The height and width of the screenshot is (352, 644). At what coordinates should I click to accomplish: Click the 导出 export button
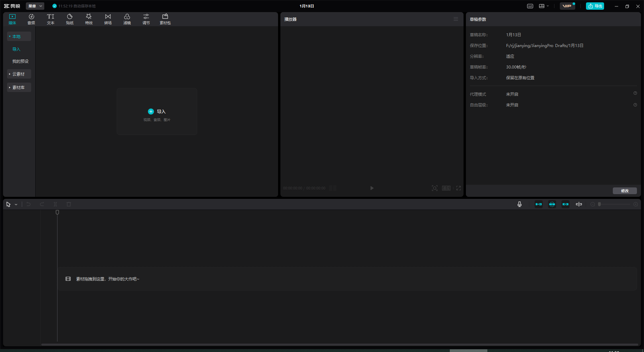pos(595,6)
